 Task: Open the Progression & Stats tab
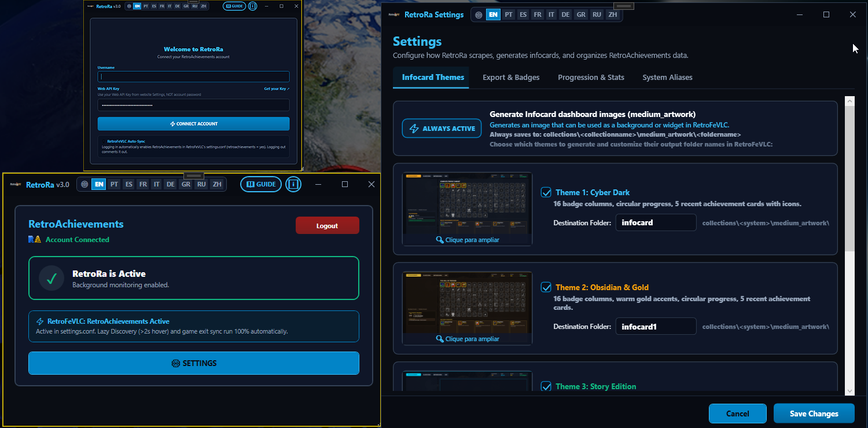591,77
